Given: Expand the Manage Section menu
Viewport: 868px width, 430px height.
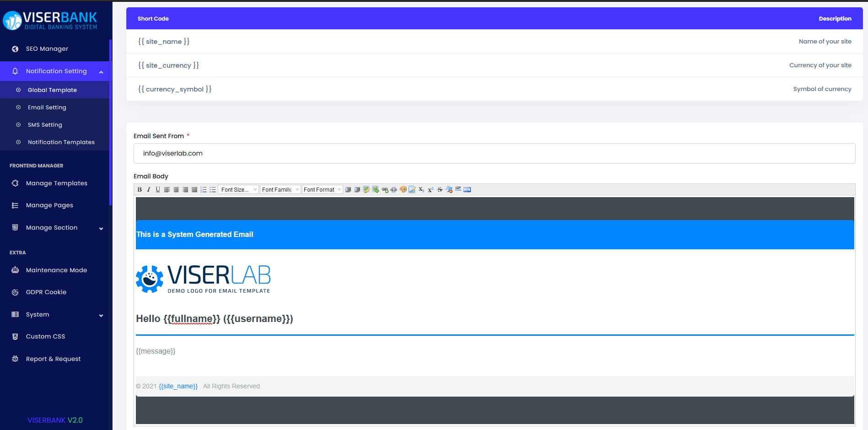Looking at the screenshot, I should click(x=56, y=227).
